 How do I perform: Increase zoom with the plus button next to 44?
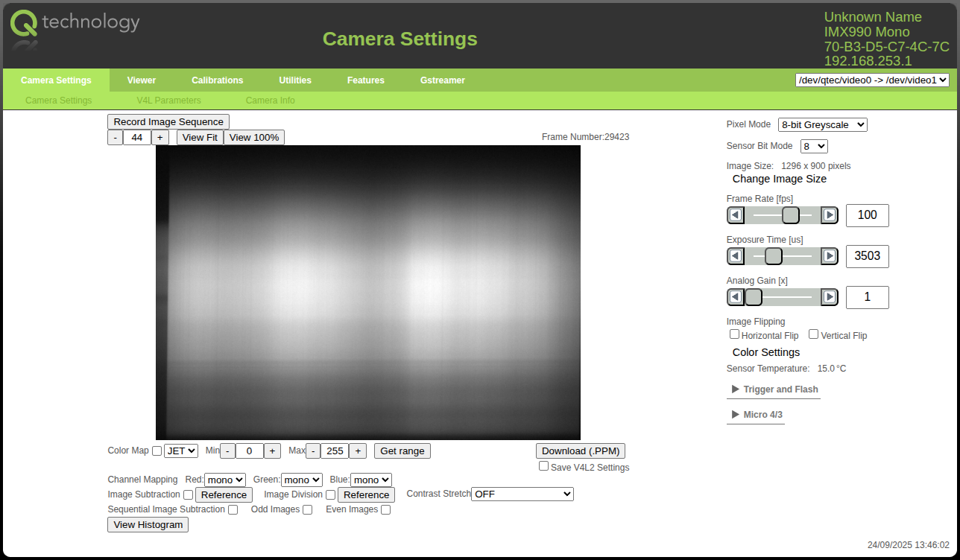[160, 138]
